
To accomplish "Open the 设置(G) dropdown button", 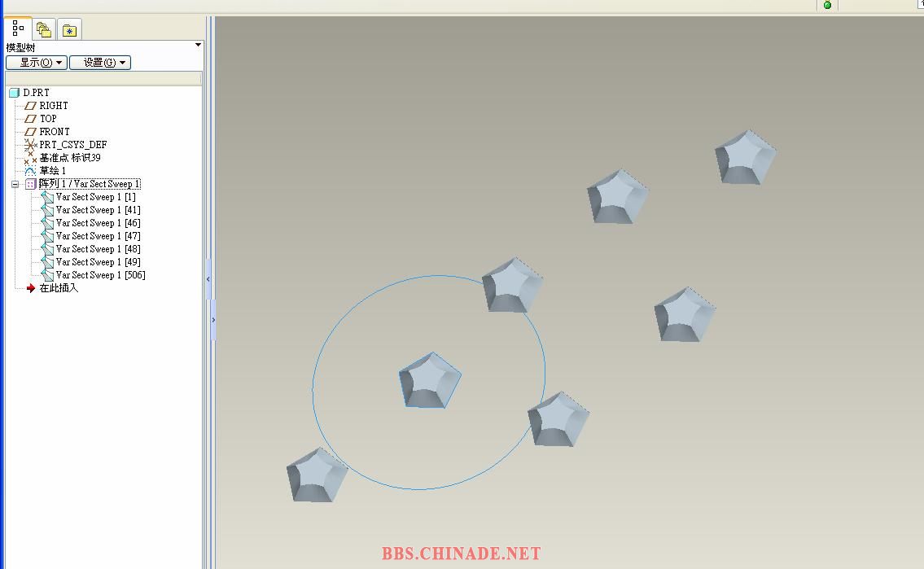I will tap(100, 63).
